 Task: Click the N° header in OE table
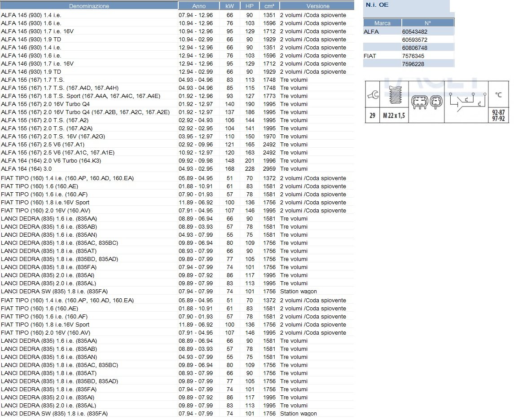(x=428, y=23)
